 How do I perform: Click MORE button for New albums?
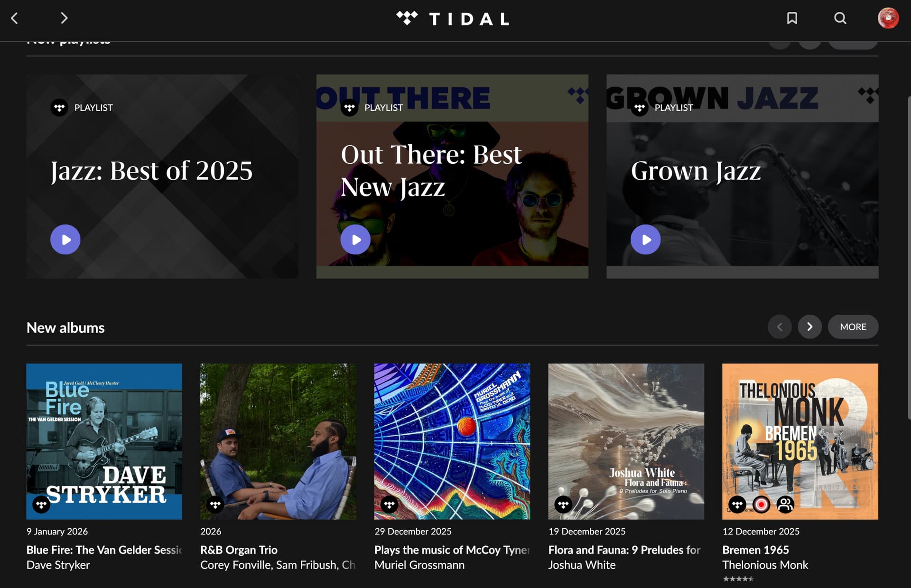coord(853,327)
